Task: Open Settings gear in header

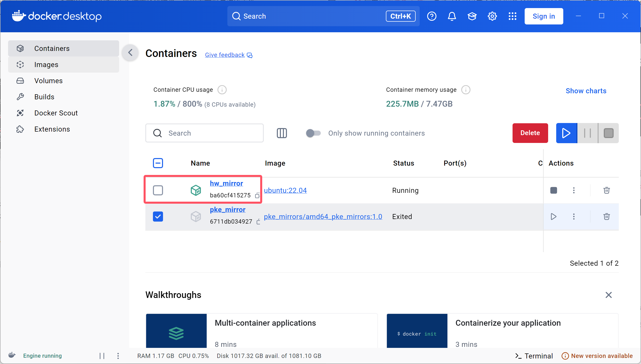Action: pos(492,16)
